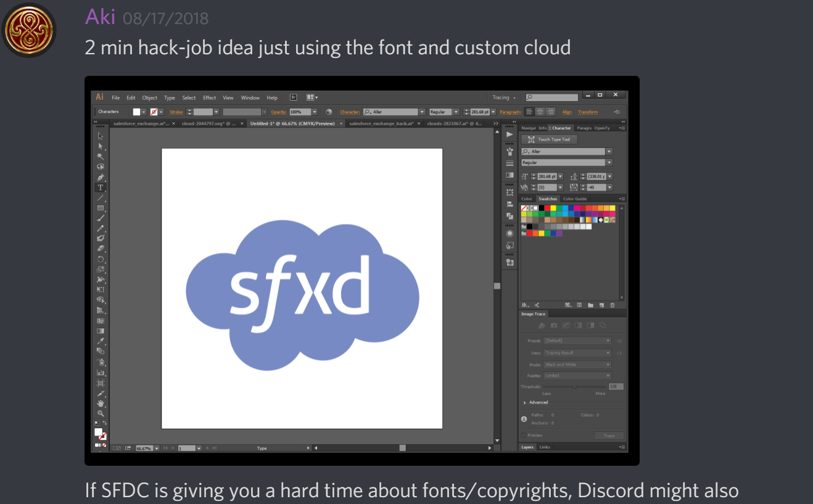The height and width of the screenshot is (504, 813).
Task: Open the Regular font style dropdown in Character panel
Action: click(x=609, y=163)
